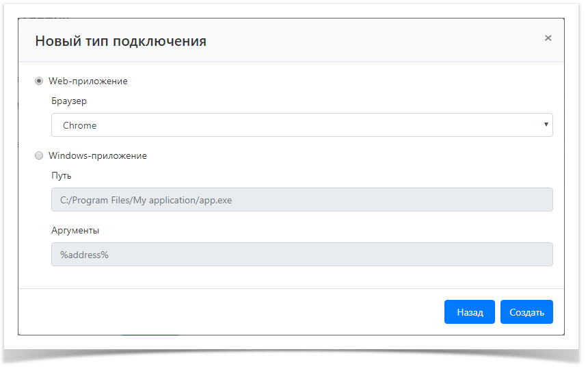This screenshot has height=369, width=588.
Task: Click the Web-приложение label text
Action: (88, 81)
